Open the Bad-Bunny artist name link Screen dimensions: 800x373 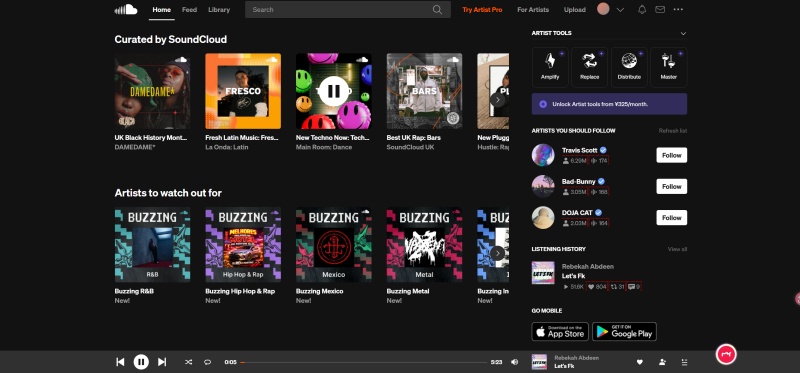[x=579, y=181]
